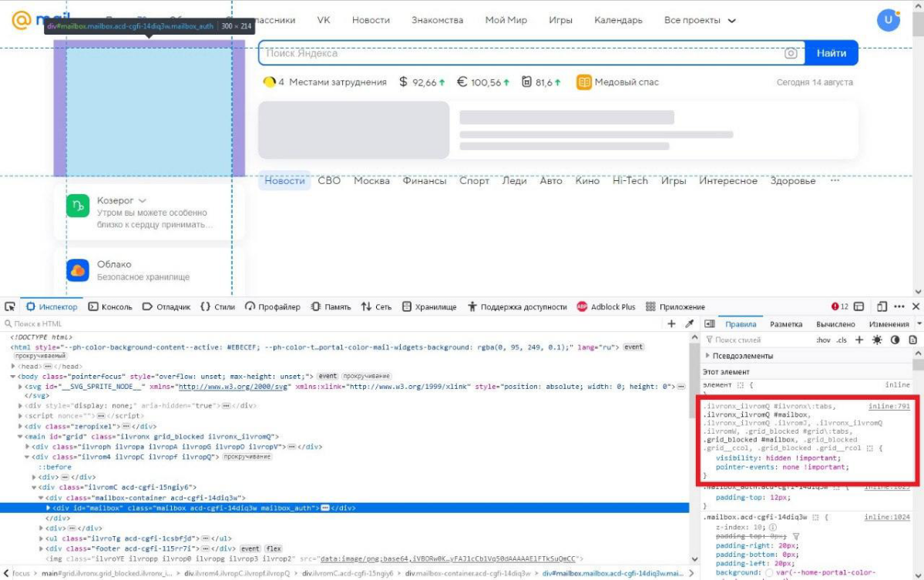Viewport: 924px width, 580px height.
Task: Click the euro rate 100,56
Action: tap(483, 82)
